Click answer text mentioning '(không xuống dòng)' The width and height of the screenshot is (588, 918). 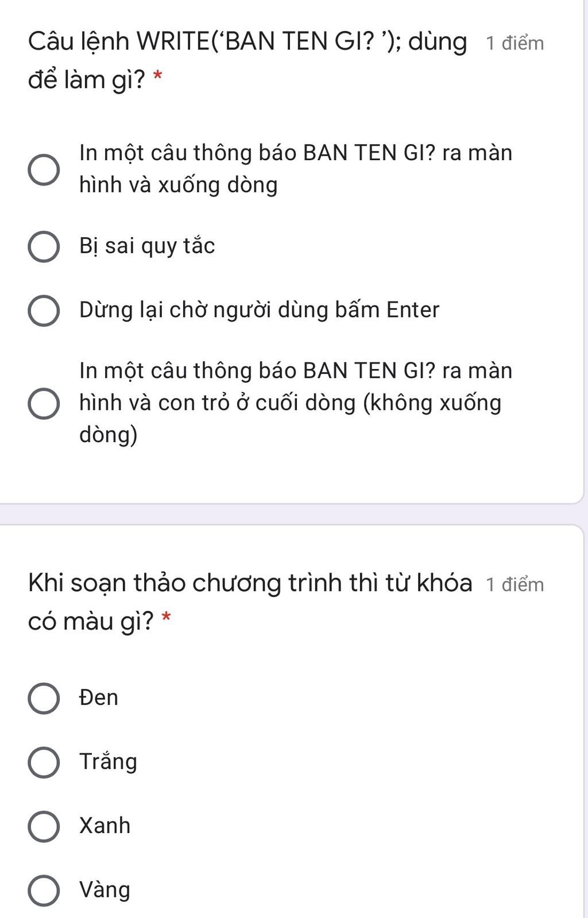296,402
